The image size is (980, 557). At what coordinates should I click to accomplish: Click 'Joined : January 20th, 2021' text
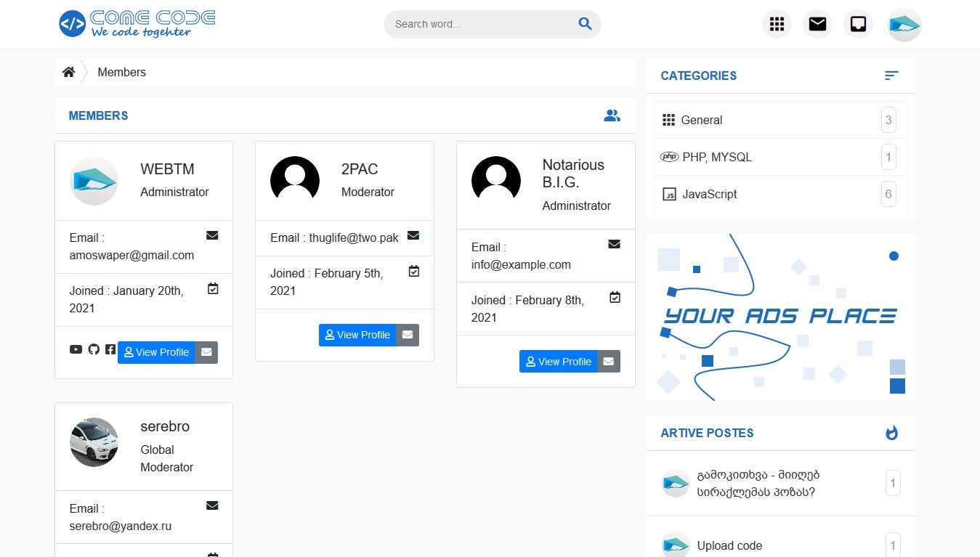126,299
